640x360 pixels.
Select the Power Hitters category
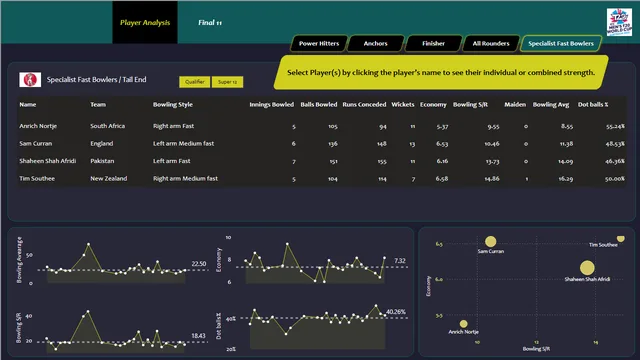pyautogui.click(x=319, y=43)
